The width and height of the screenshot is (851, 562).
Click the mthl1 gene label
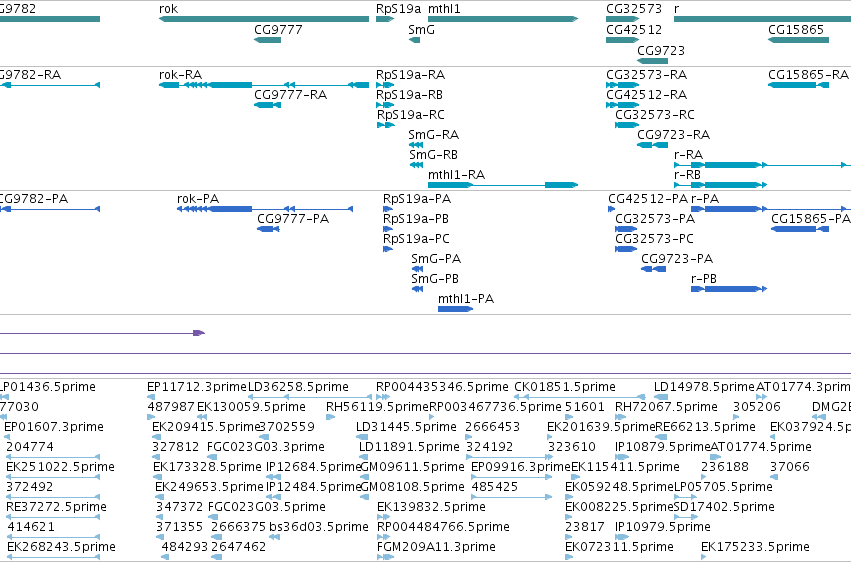444,9
